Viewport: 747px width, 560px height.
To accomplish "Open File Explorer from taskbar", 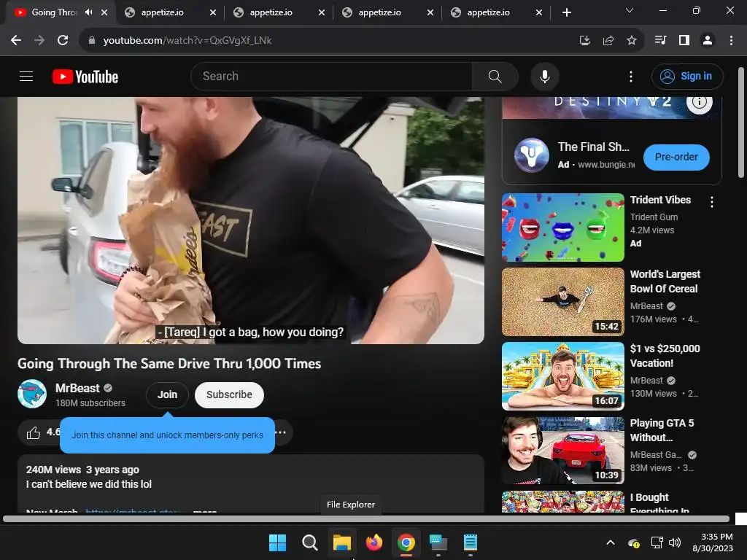I will 342,542.
